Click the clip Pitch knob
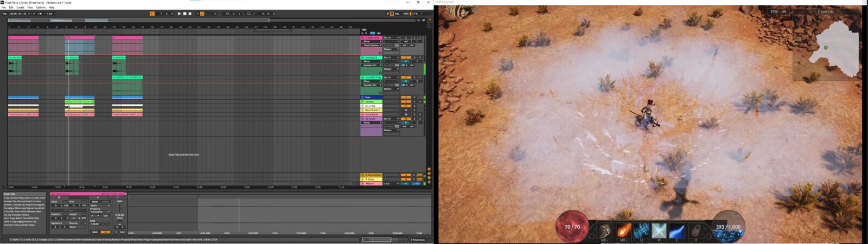The width and height of the screenshot is (868, 244). (120, 222)
